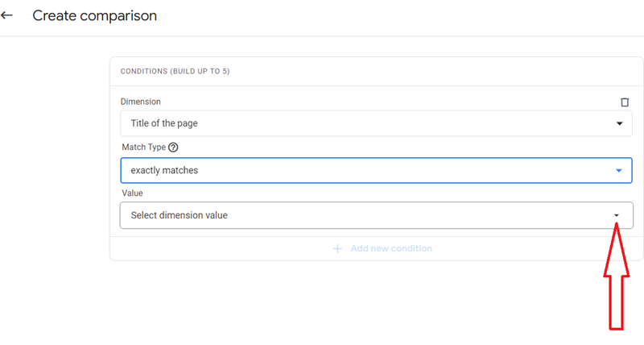644x345 pixels.
Task: Click the CONDITIONS (BUILD UP TO 5) label
Action: [x=175, y=71]
